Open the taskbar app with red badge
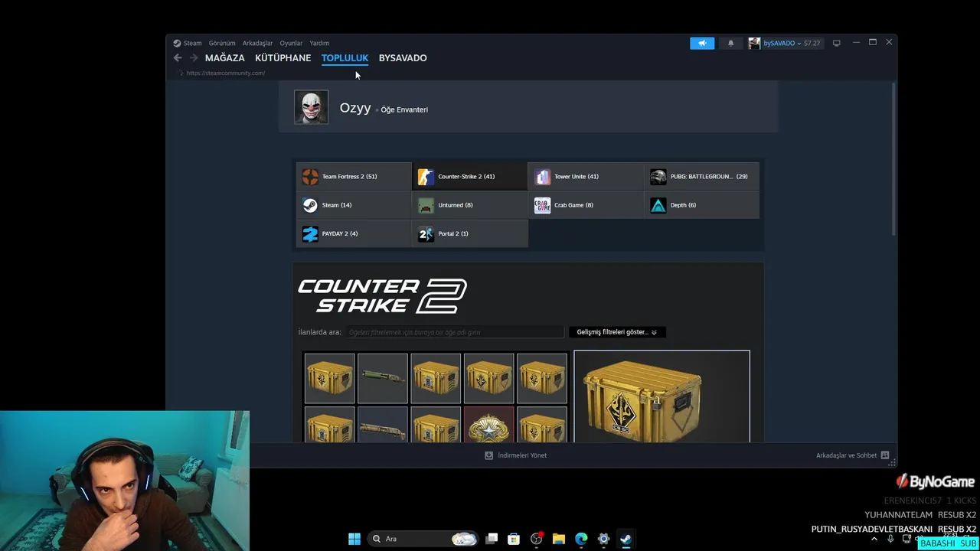Image resolution: width=980 pixels, height=551 pixels. [537, 539]
